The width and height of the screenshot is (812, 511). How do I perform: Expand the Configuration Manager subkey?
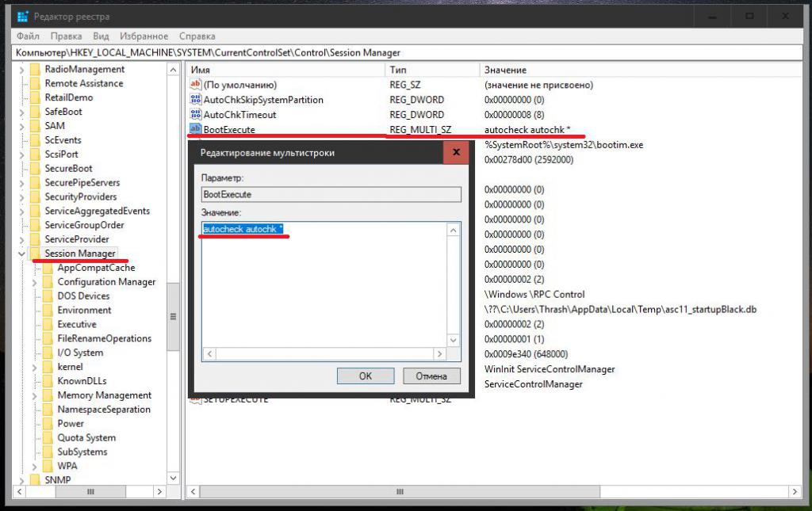coord(34,282)
